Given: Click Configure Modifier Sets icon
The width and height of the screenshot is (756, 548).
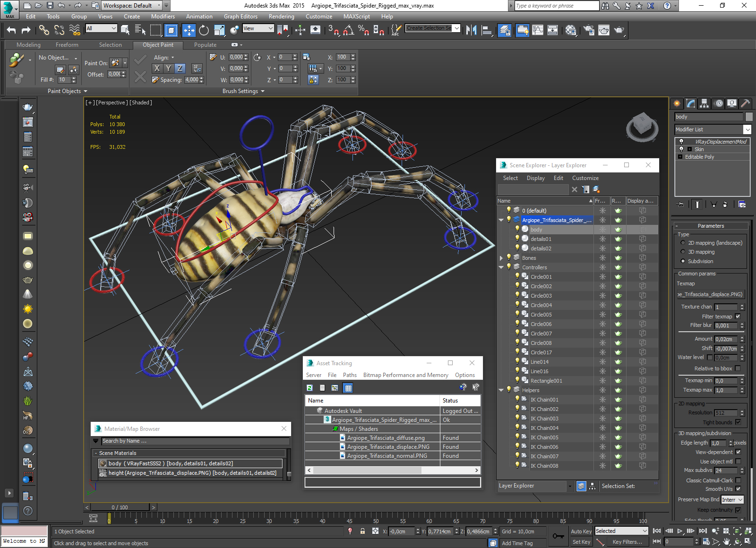Looking at the screenshot, I should point(742,205).
